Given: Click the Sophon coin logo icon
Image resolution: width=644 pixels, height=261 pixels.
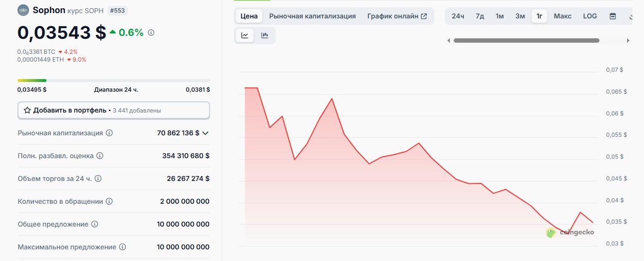Looking at the screenshot, I should [x=23, y=10].
